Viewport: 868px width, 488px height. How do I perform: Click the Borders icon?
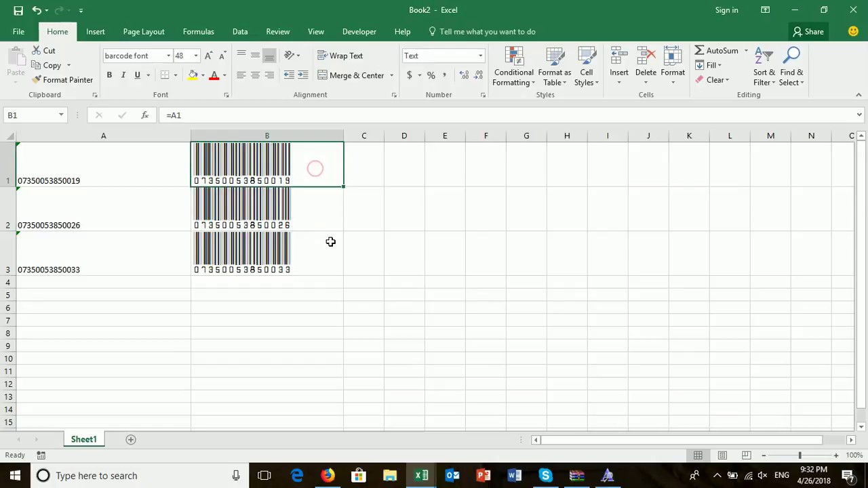(x=165, y=75)
